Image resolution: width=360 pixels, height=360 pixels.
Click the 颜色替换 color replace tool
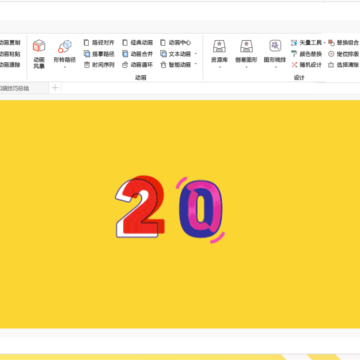click(307, 54)
